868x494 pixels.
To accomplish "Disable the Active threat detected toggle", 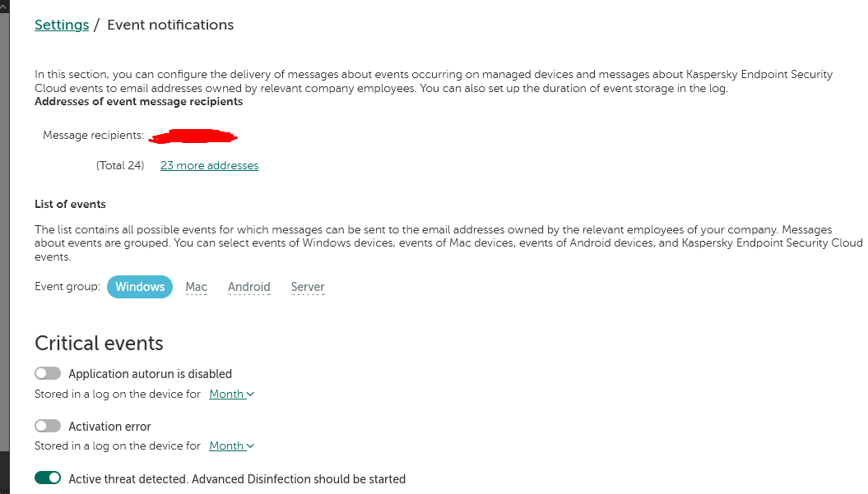I will coord(48,478).
